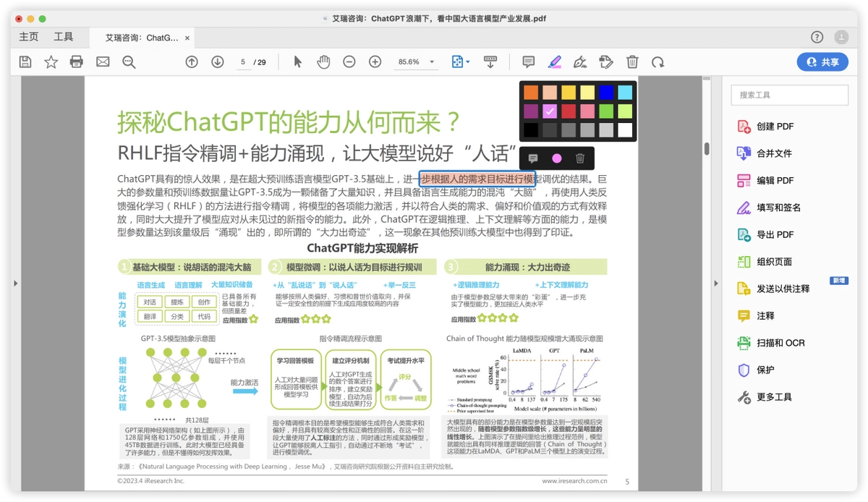Pick the white color swatch

tap(625, 130)
